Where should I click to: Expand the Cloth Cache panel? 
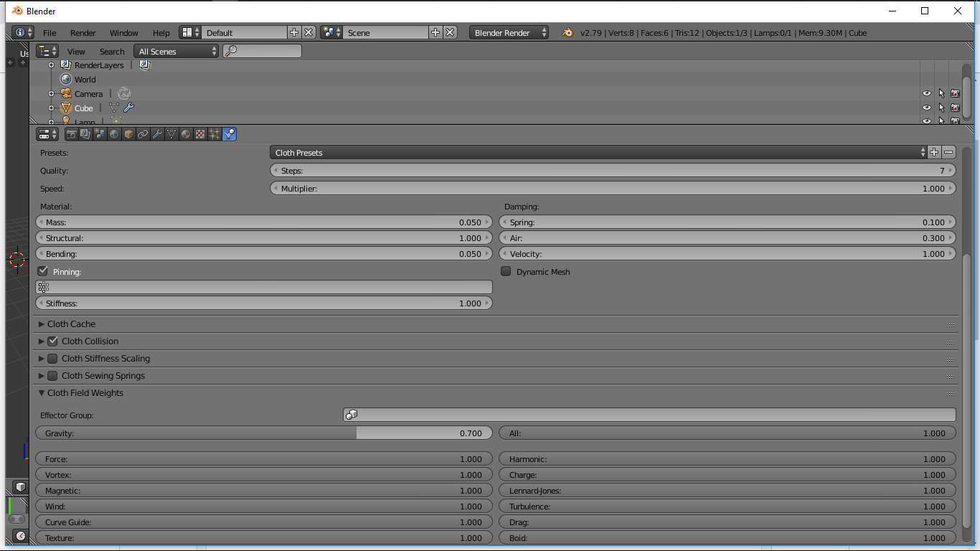42,324
